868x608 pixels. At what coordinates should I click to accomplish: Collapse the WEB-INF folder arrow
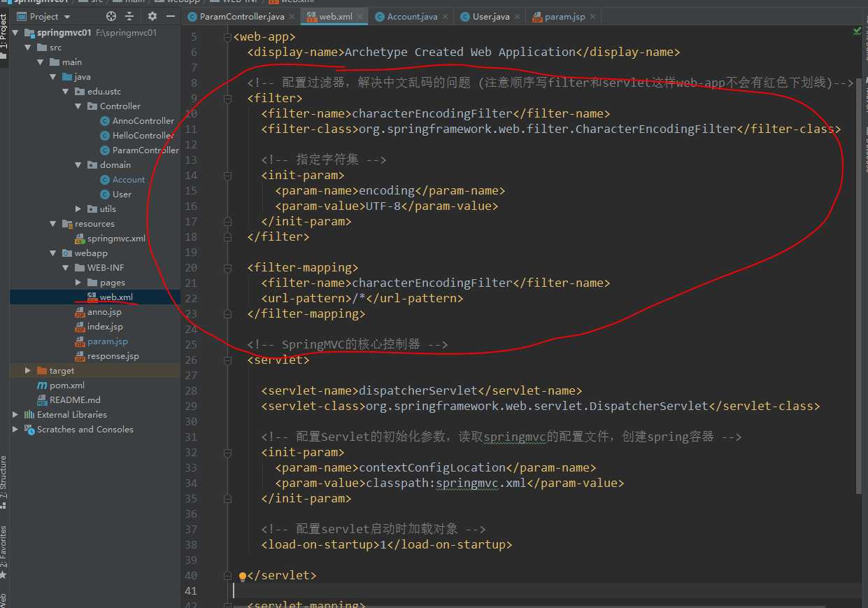pos(66,268)
